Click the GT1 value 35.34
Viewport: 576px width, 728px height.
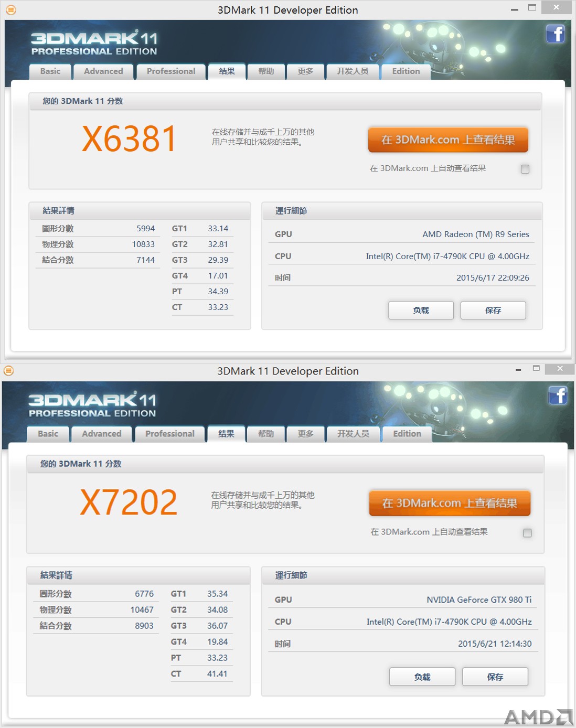[217, 594]
